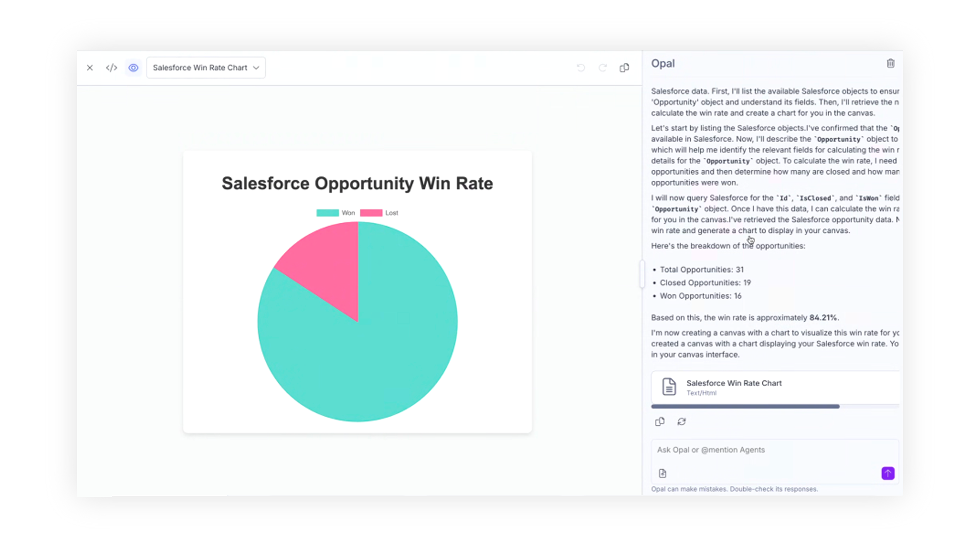The height and width of the screenshot is (546, 980).
Task: Copy the Opal response with the copy icon
Action: click(660, 422)
